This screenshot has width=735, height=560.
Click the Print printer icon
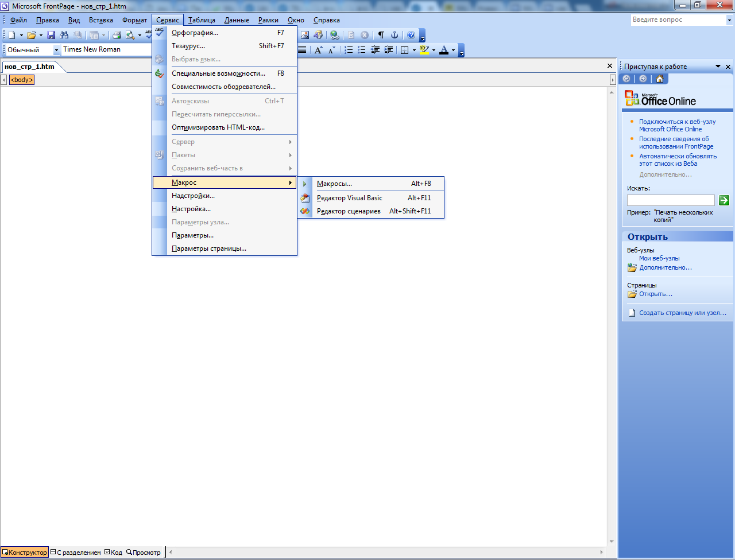pyautogui.click(x=117, y=35)
